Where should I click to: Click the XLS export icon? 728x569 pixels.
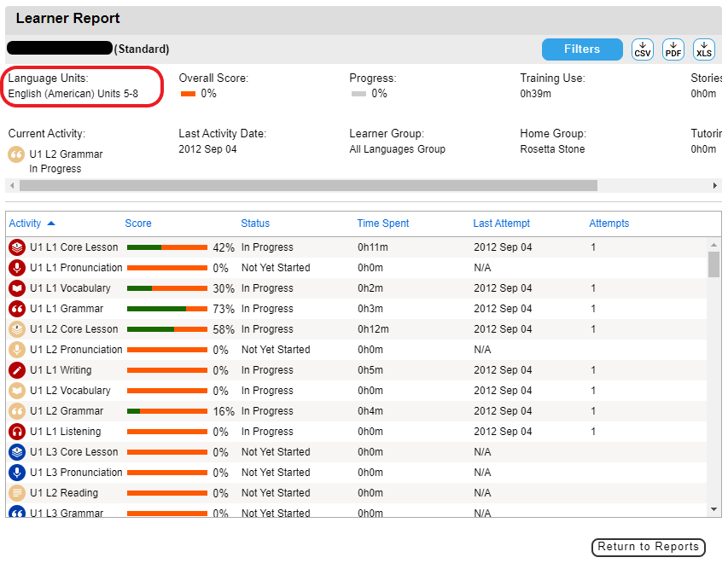[x=703, y=49]
